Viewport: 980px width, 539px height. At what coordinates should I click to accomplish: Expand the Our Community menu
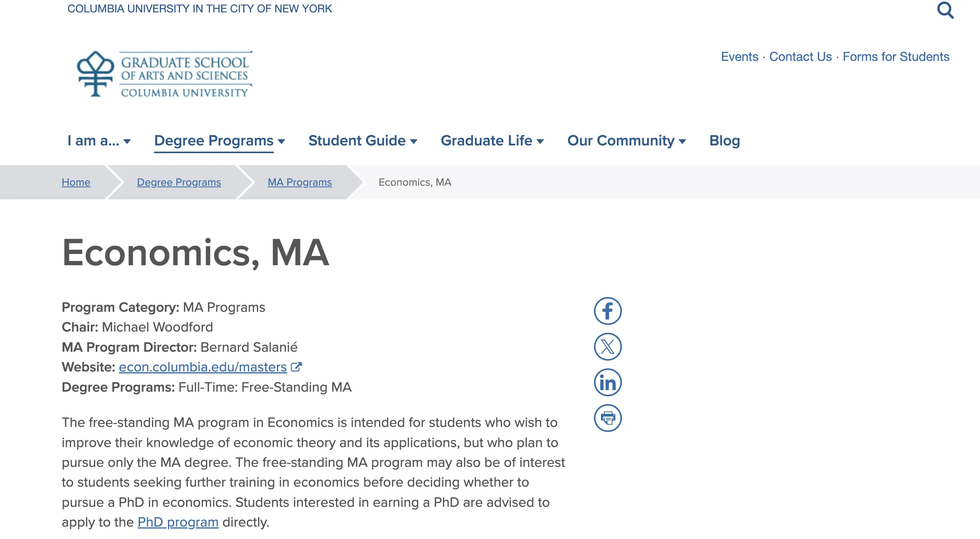point(626,141)
